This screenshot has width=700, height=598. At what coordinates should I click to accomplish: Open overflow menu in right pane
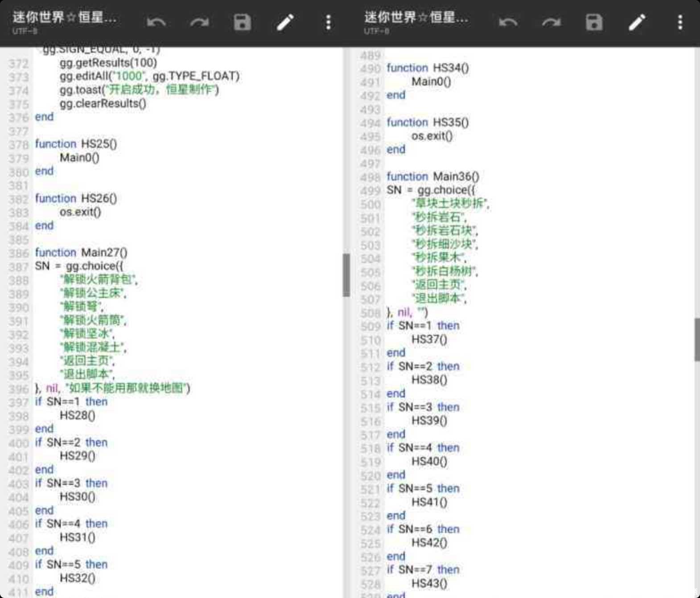[x=680, y=22]
